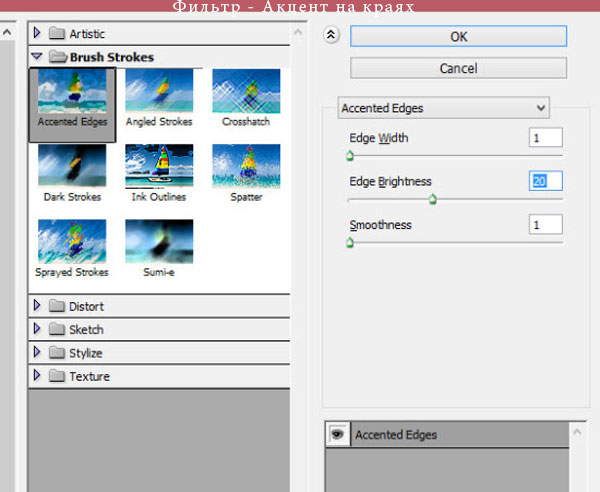The height and width of the screenshot is (492, 600).
Task: Expand the Texture filter category
Action: tap(37, 375)
